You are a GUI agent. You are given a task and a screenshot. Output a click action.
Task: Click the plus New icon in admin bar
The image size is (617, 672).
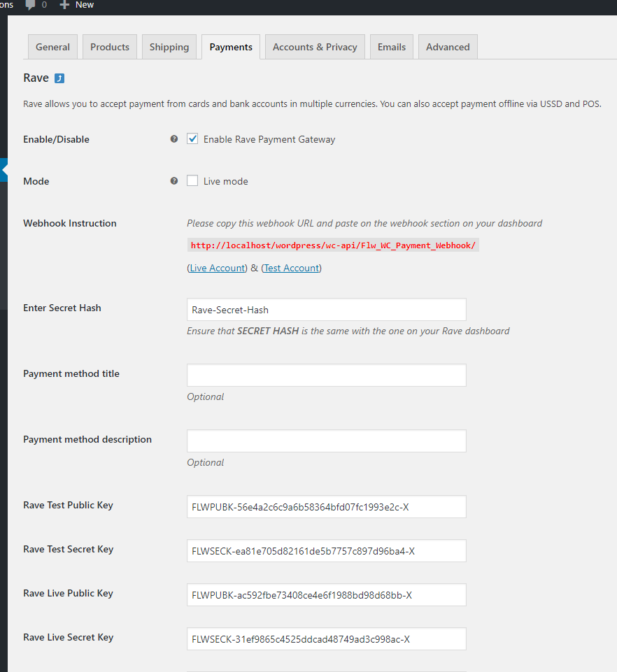[64, 5]
